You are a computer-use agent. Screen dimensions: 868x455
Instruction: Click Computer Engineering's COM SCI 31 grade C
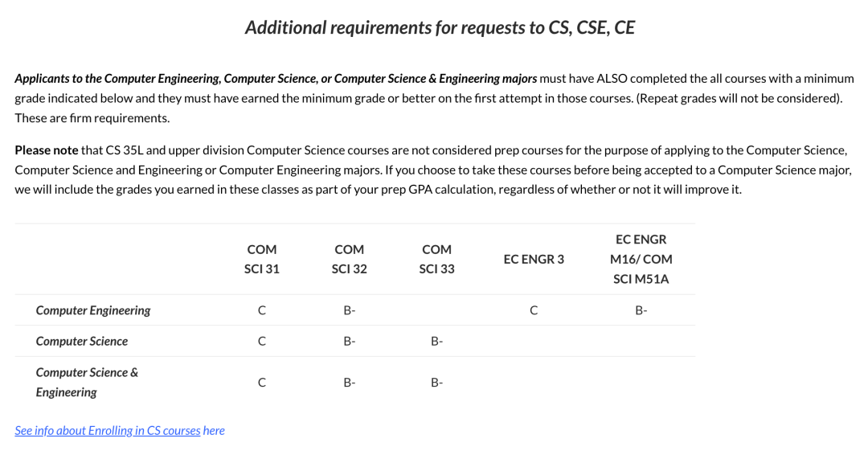(x=262, y=310)
